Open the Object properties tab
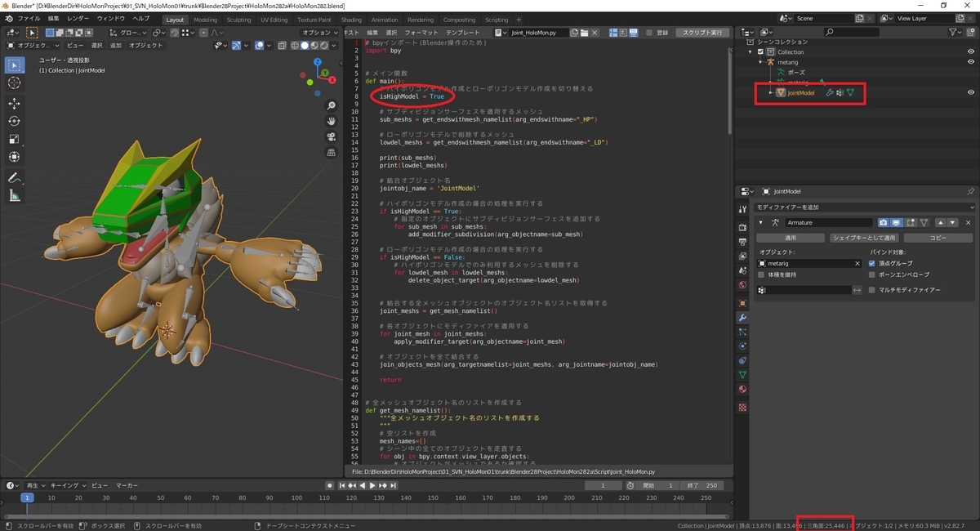This screenshot has height=531, width=980. 742,302
